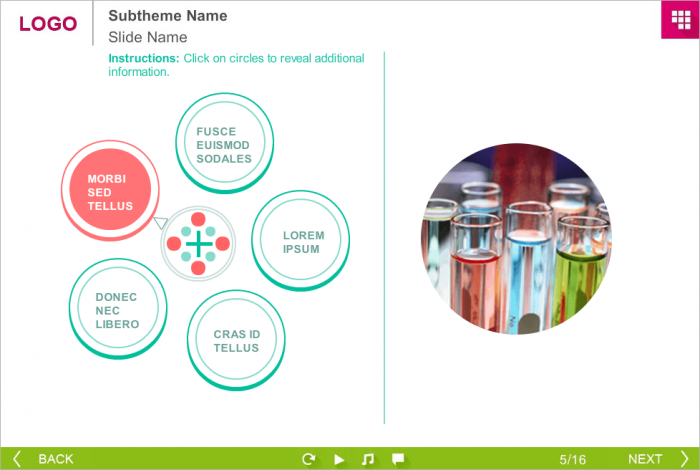Click the central plus hub icon

coord(199,243)
